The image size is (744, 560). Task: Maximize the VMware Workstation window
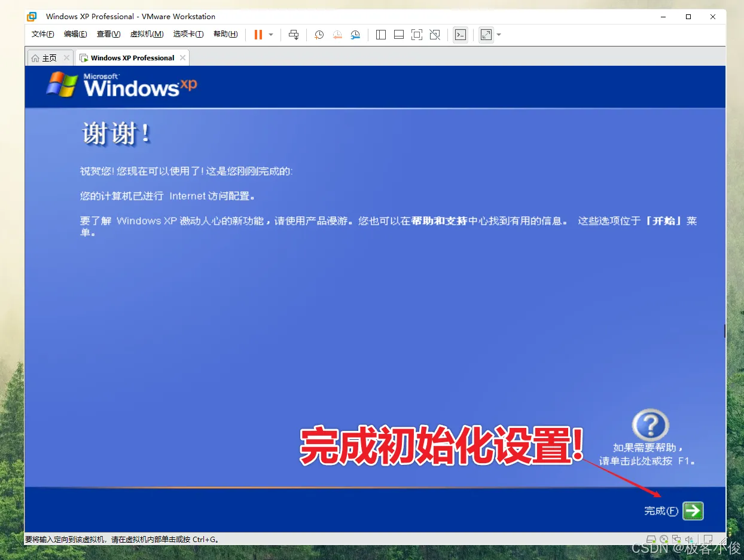[688, 17]
